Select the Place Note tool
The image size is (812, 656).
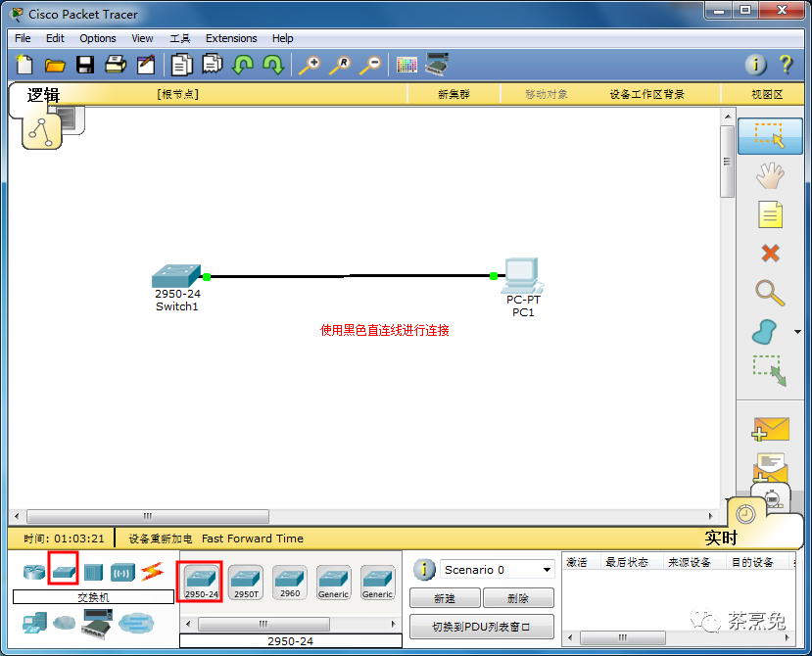pyautogui.click(x=770, y=214)
